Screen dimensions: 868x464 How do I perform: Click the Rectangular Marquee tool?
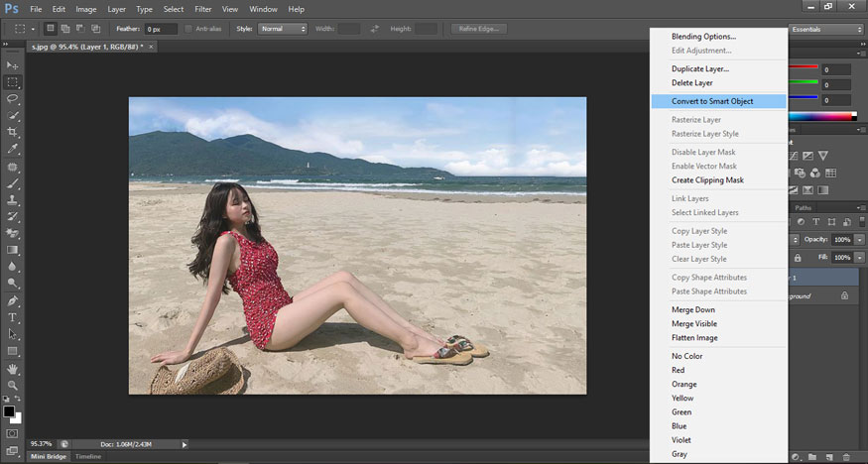13,82
